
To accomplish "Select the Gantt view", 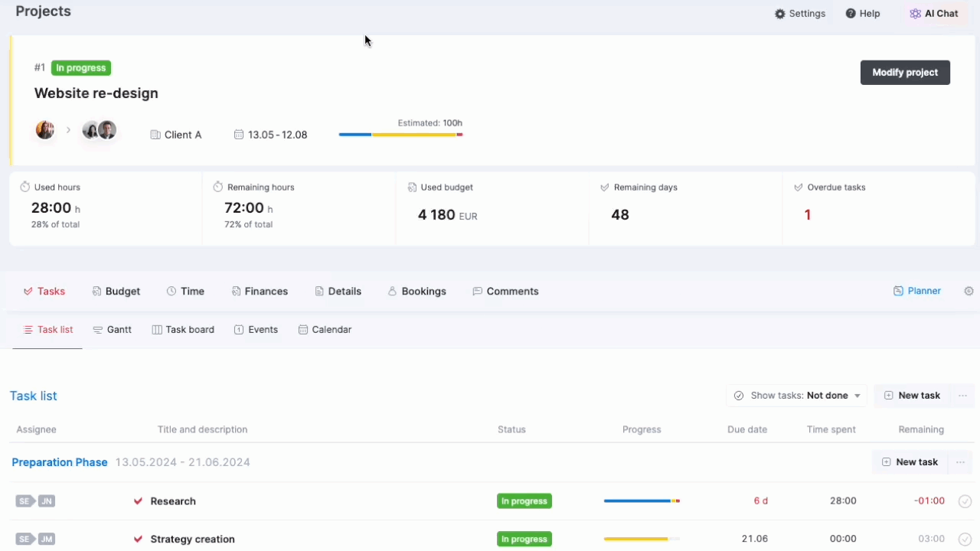I will pyautogui.click(x=113, y=330).
